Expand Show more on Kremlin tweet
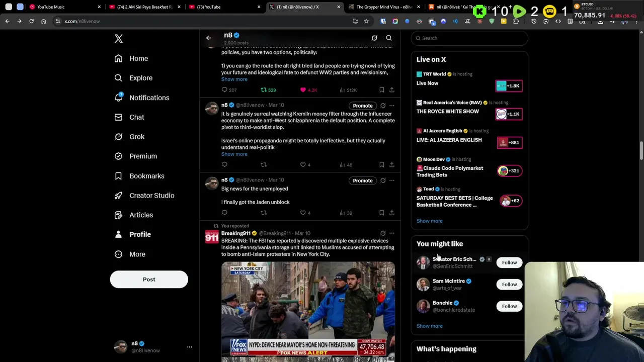Image resolution: width=644 pixels, height=362 pixels. pos(234,154)
